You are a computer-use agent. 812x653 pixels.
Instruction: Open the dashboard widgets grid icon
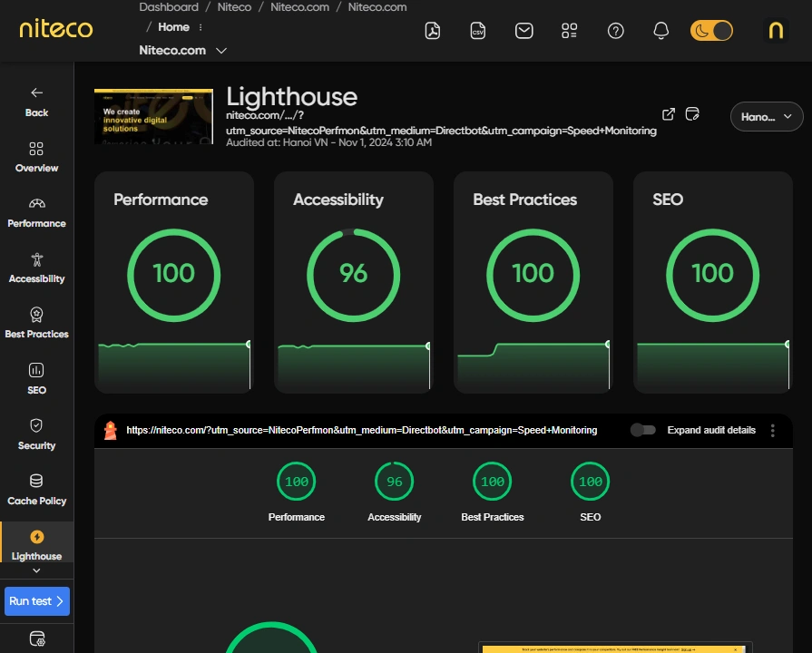pos(570,31)
